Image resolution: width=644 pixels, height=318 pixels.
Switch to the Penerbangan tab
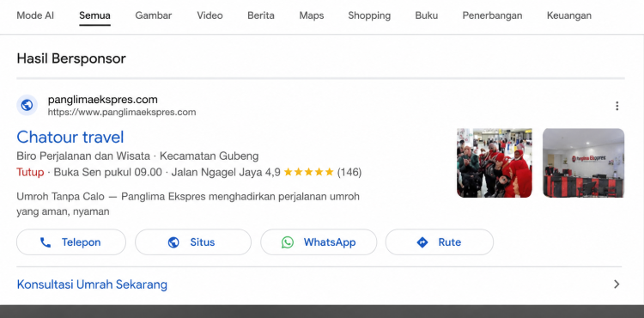click(x=493, y=15)
